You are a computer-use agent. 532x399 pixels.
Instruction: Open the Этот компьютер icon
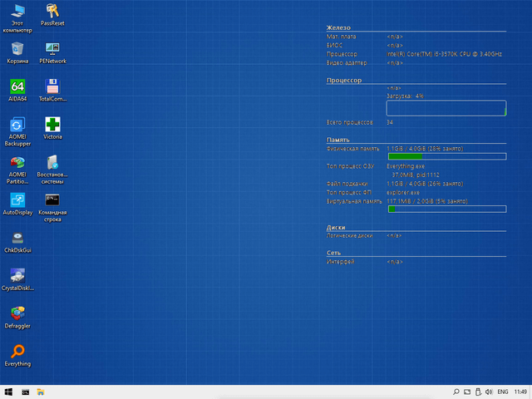click(17, 11)
